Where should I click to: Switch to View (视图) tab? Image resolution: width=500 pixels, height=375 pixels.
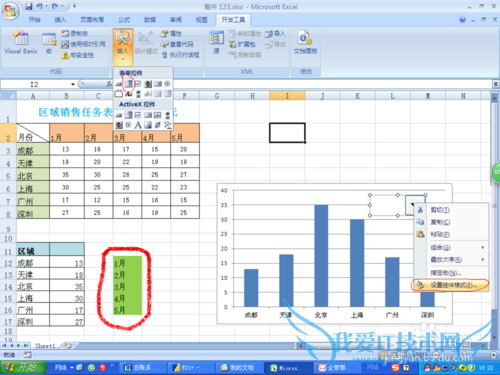coord(201,20)
